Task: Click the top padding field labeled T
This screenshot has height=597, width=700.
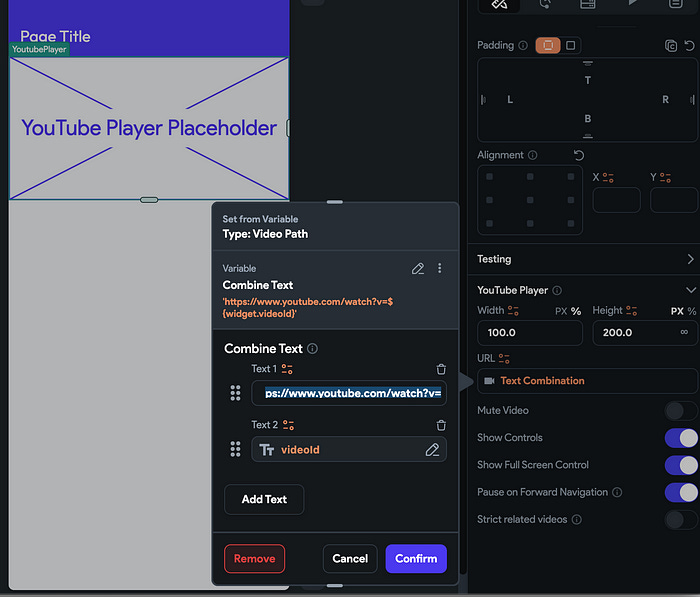Action: [588, 80]
